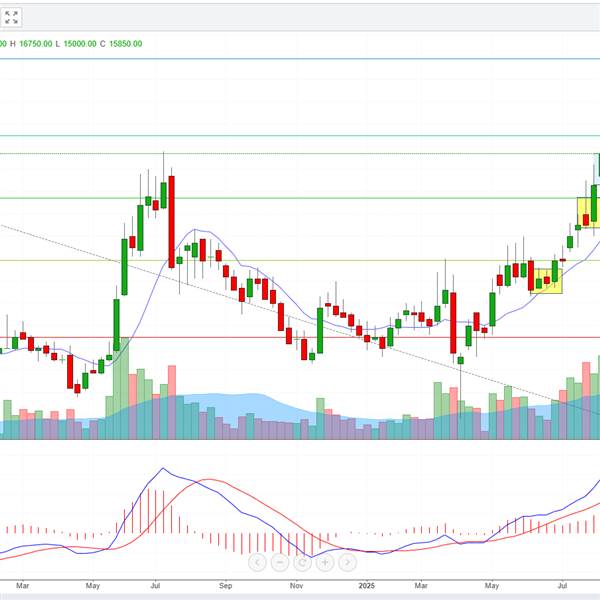Click the tall red candle after the July peak

click(171, 222)
